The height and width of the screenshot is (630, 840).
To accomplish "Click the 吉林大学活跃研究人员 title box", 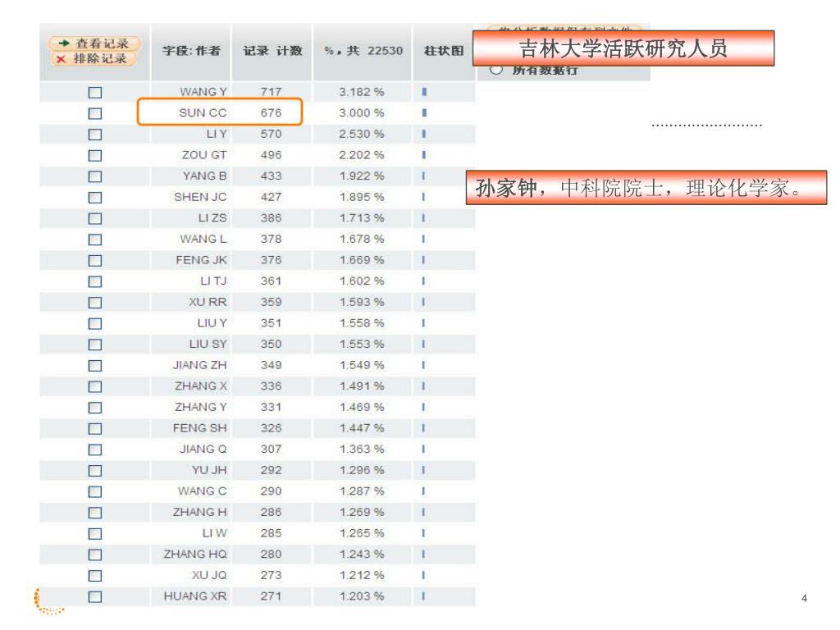I will tap(623, 48).
